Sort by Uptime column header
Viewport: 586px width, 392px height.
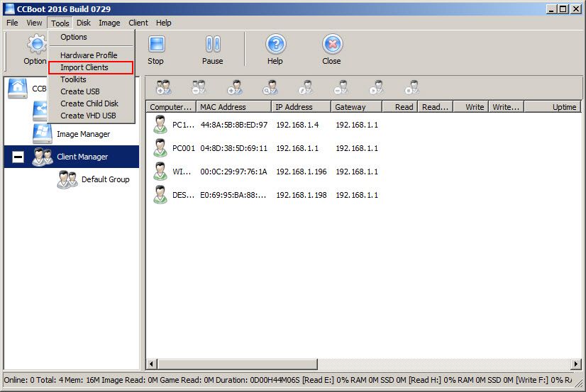[553, 107]
